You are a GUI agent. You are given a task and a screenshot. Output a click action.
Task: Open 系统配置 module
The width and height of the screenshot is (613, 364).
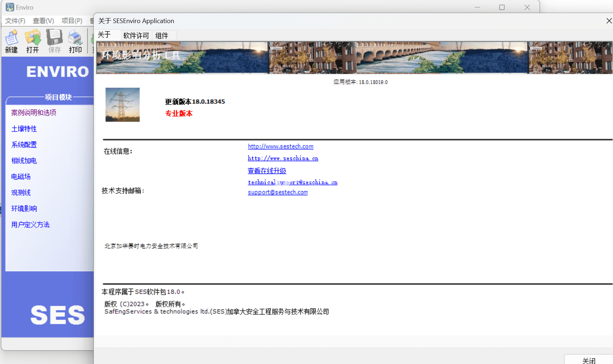[x=24, y=145]
